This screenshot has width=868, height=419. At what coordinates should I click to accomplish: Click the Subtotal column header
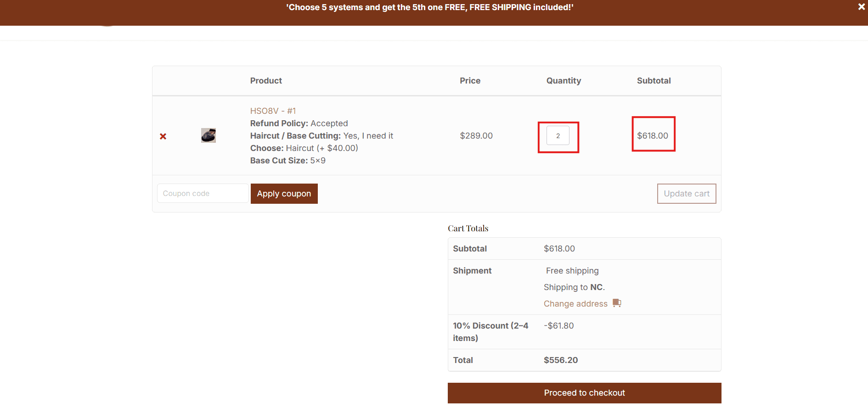coord(654,81)
